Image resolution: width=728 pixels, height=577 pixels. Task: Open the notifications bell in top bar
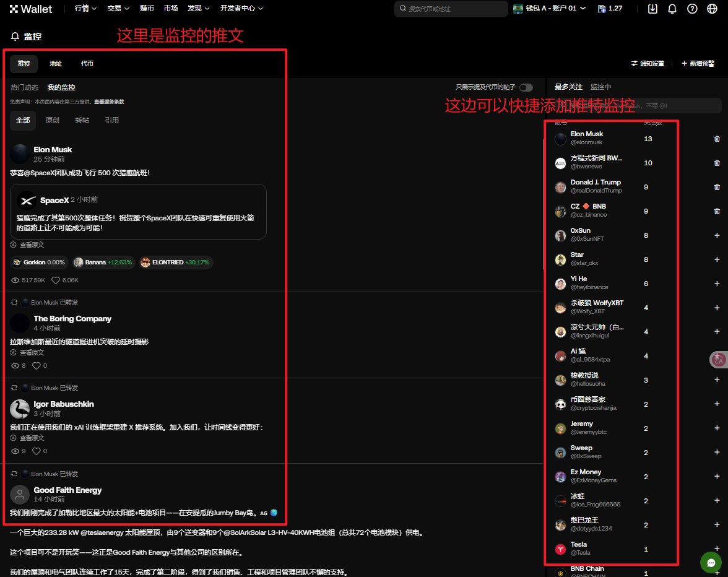coord(672,9)
